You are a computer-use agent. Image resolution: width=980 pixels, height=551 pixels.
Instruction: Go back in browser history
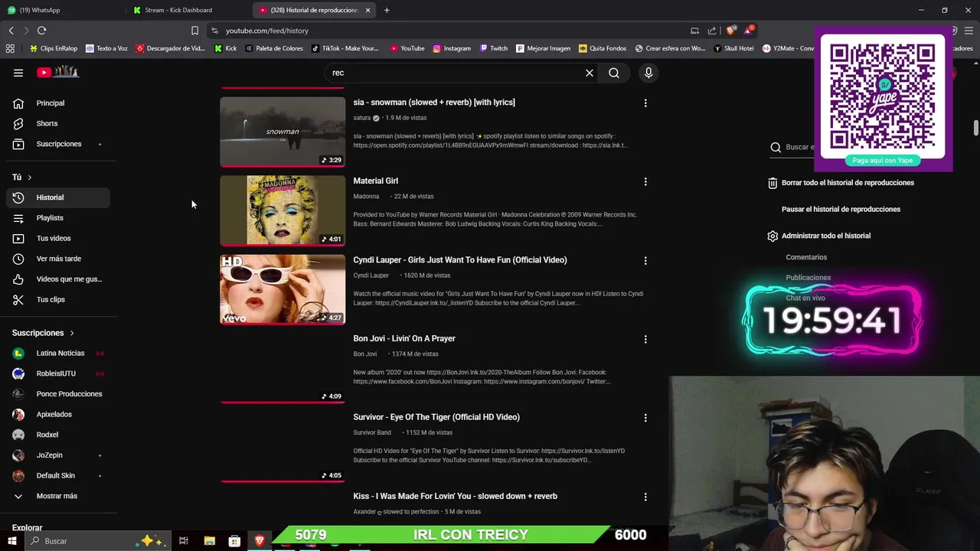pos(11,31)
